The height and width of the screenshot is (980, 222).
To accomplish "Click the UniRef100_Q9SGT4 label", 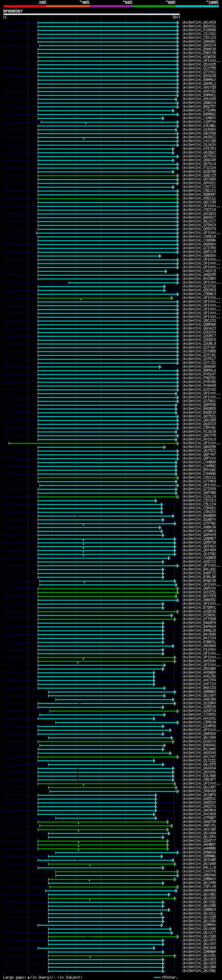I will click(199, 45).
